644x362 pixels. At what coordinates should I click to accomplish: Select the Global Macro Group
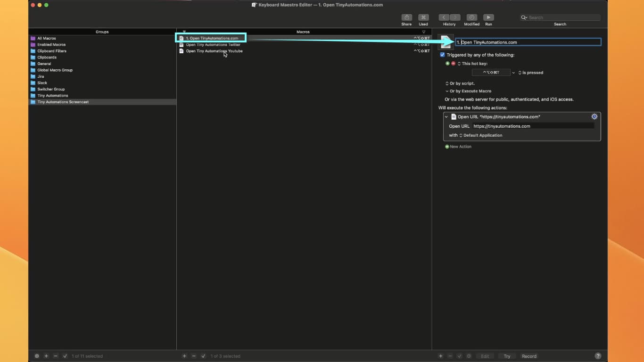point(102,70)
